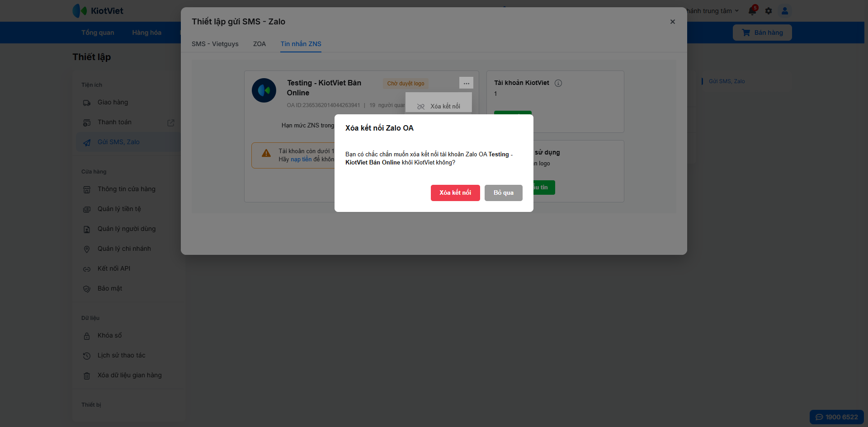Image resolution: width=868 pixels, height=427 pixels.
Task: Select the Tin nhắn ZNS tab
Action: coord(301,44)
